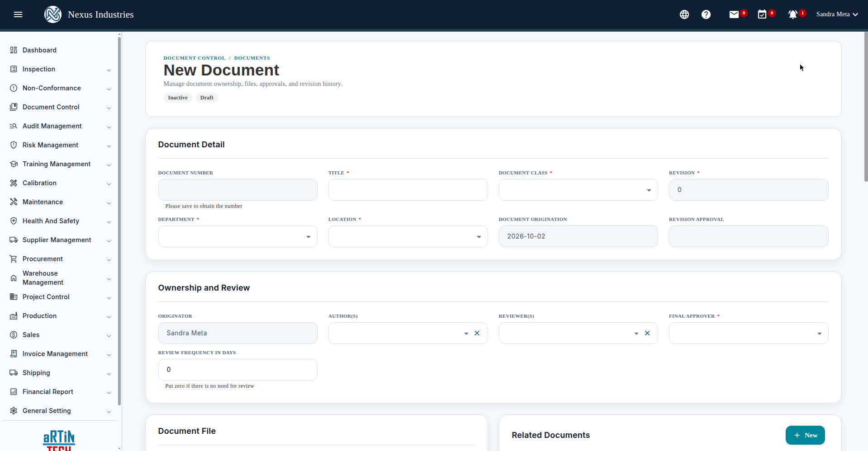Screen dimensions: 868x451
Task: Click the Maintenance sidebar icon
Action: click(x=14, y=202)
